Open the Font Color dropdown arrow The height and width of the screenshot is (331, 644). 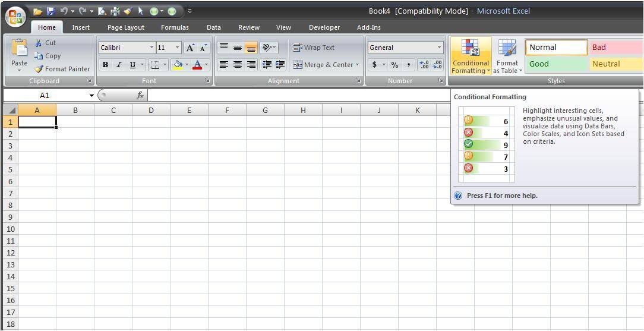point(206,64)
